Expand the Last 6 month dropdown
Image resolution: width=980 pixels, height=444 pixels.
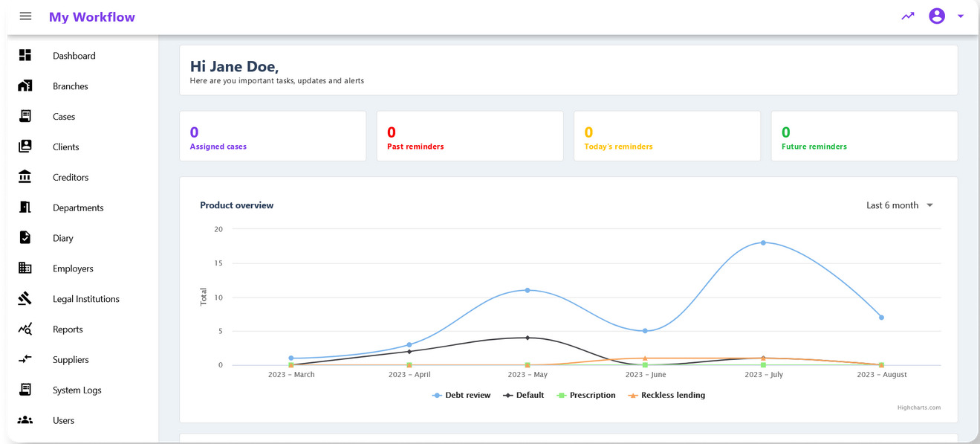pos(899,205)
